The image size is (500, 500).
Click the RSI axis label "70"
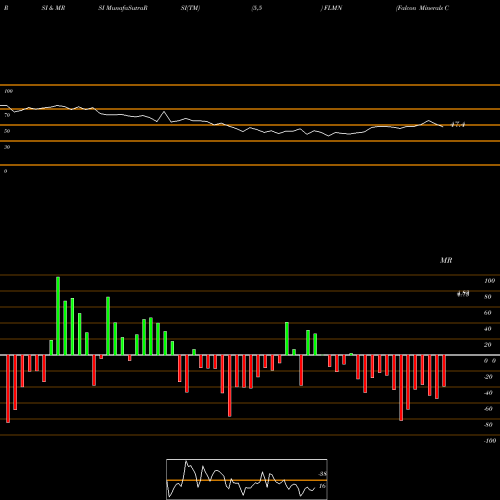pyautogui.click(x=7, y=115)
